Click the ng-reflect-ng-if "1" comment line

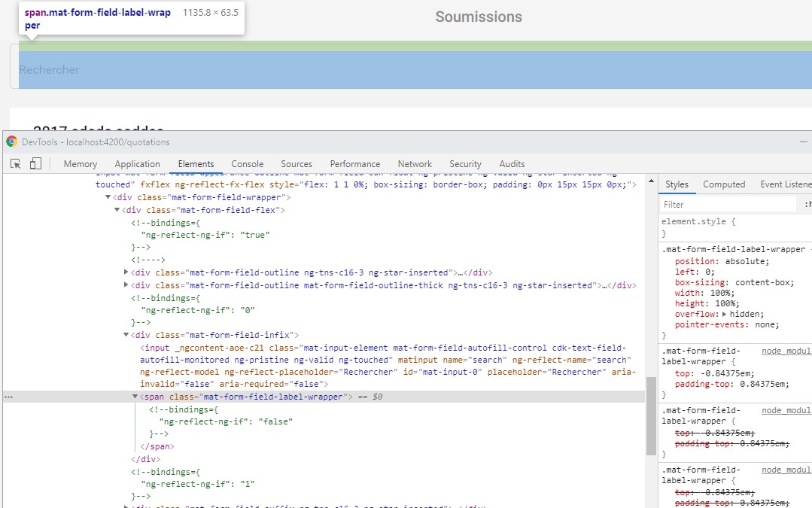[x=198, y=484]
